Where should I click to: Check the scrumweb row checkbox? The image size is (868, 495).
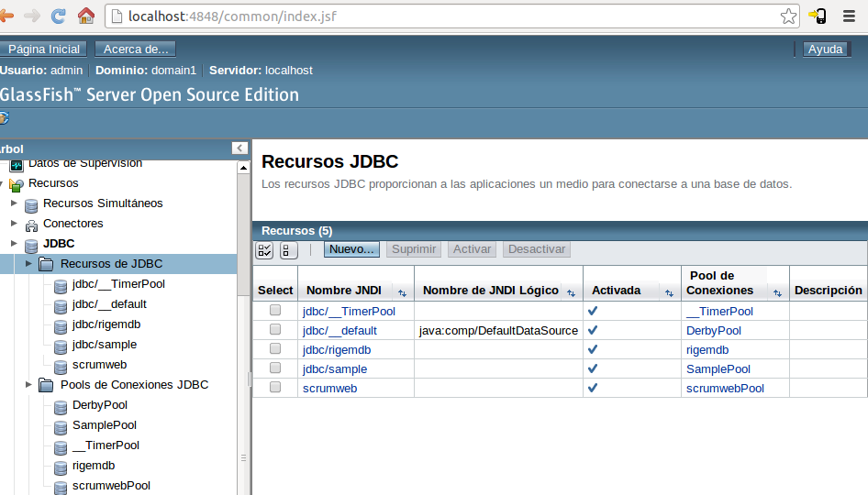click(275, 387)
